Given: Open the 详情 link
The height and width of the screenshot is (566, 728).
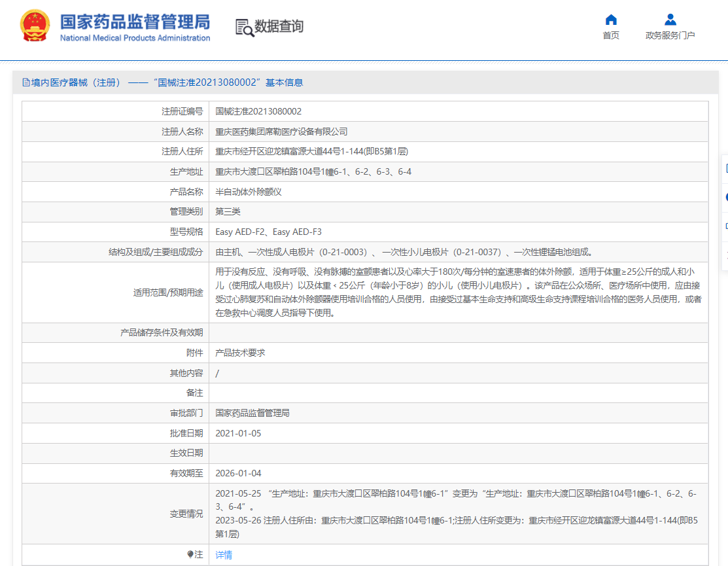Looking at the screenshot, I should click(224, 555).
